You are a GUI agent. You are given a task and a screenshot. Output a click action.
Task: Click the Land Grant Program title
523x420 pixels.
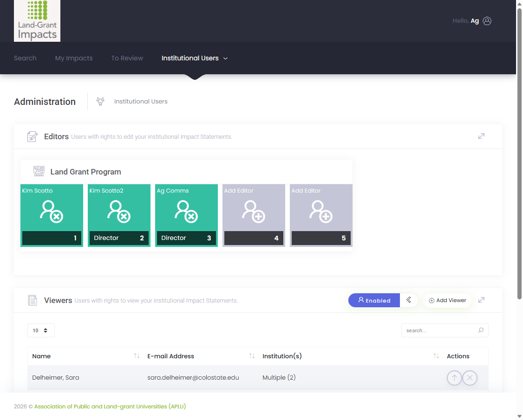[86, 172]
